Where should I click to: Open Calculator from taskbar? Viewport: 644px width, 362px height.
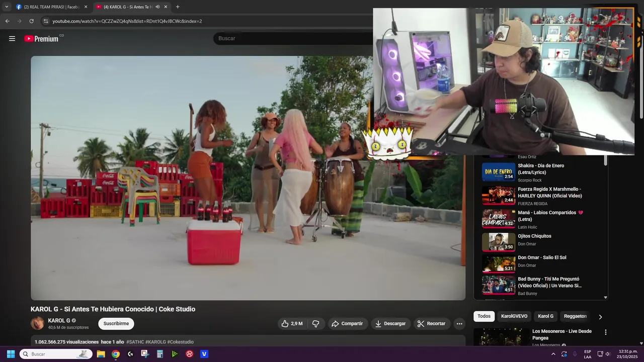click(160, 354)
